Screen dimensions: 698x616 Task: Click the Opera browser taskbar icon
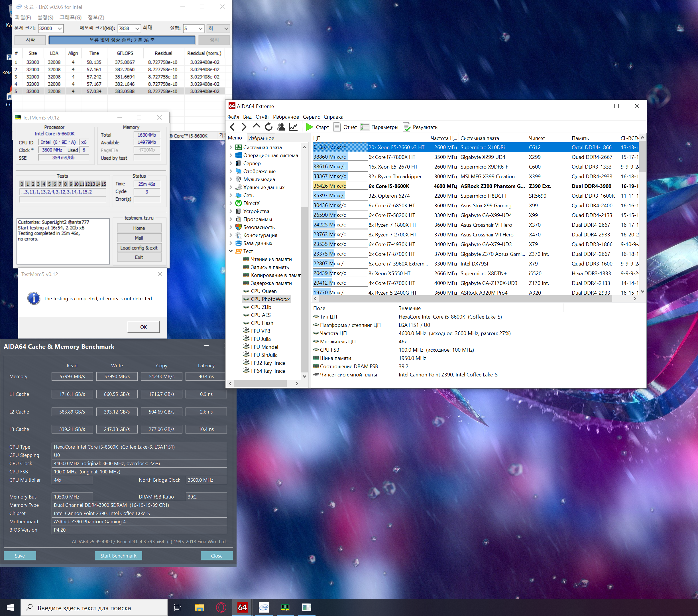pyautogui.click(x=221, y=607)
